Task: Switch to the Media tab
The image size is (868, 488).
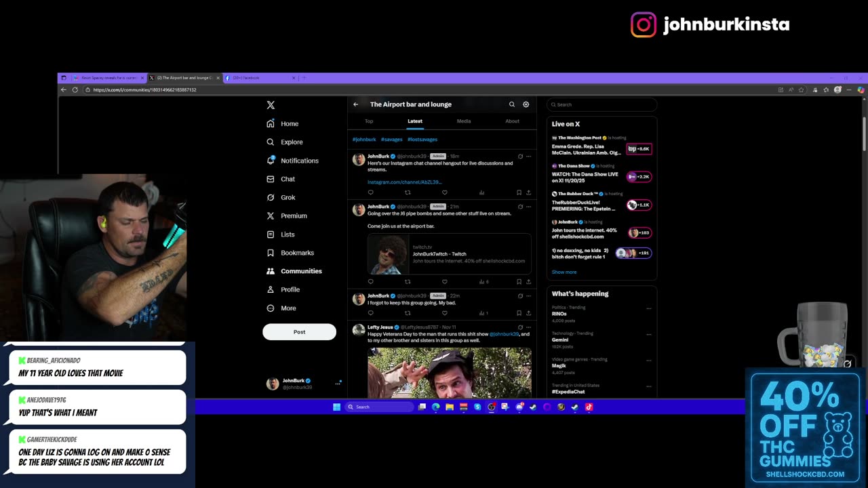Action: [x=464, y=121]
